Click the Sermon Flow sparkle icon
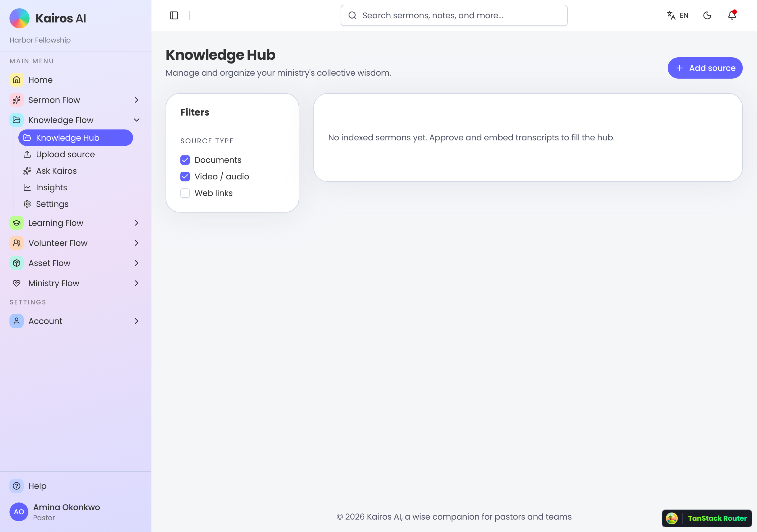 point(17,100)
